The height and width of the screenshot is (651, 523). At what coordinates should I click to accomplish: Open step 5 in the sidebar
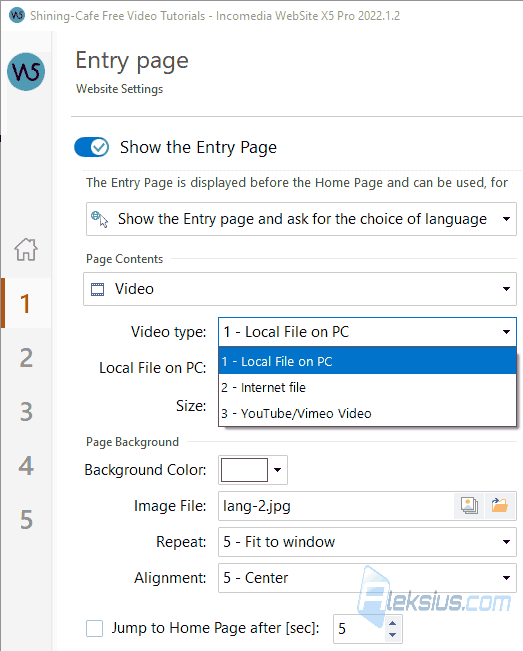pos(26,519)
